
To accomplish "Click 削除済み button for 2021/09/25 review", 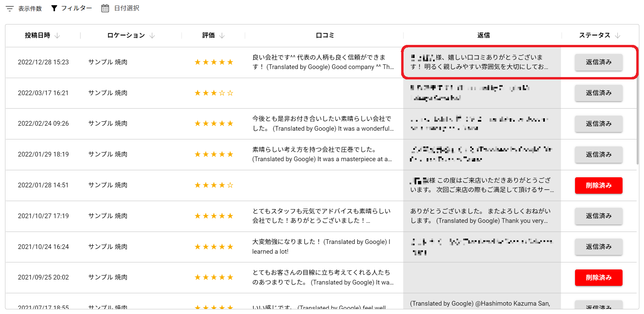I will coord(598,278).
